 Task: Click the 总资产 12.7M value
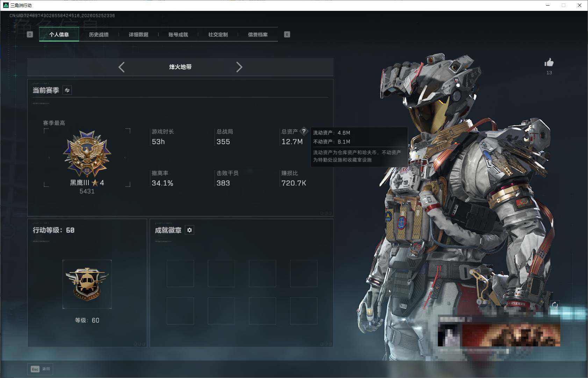292,141
